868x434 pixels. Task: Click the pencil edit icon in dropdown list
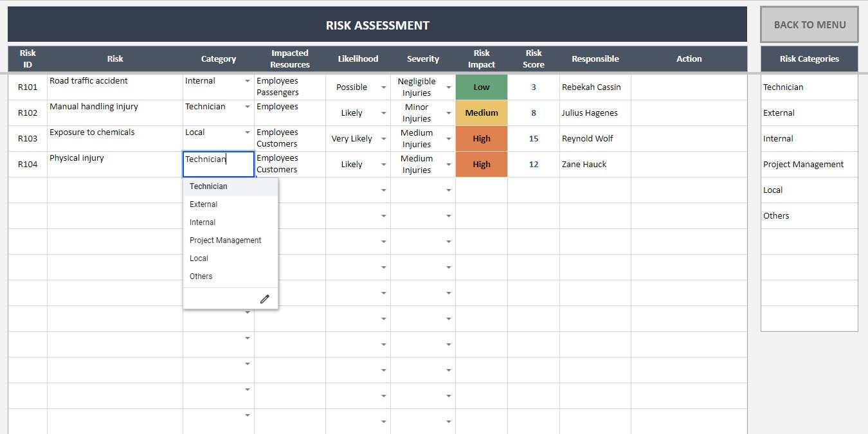[x=264, y=299]
